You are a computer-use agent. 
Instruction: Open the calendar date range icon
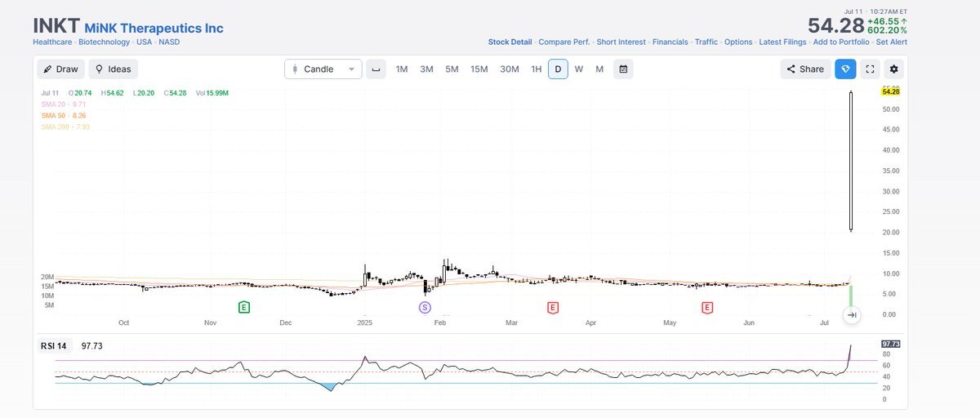pyautogui.click(x=623, y=69)
